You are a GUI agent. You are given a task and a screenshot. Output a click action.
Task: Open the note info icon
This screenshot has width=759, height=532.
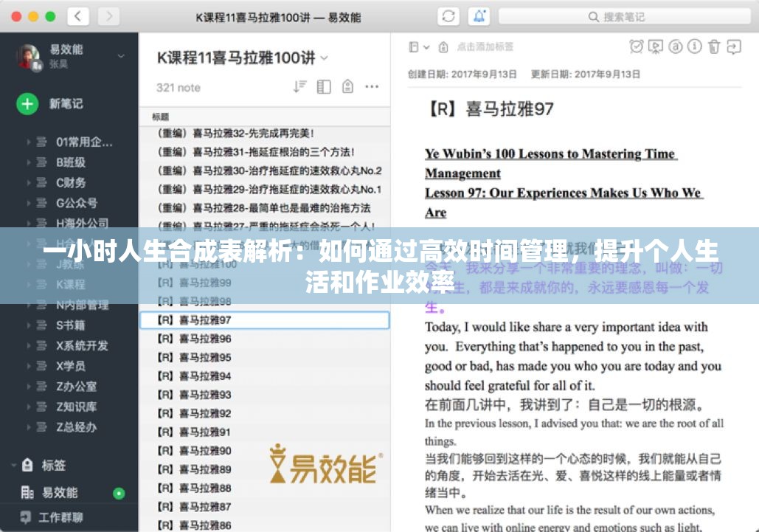pos(695,46)
